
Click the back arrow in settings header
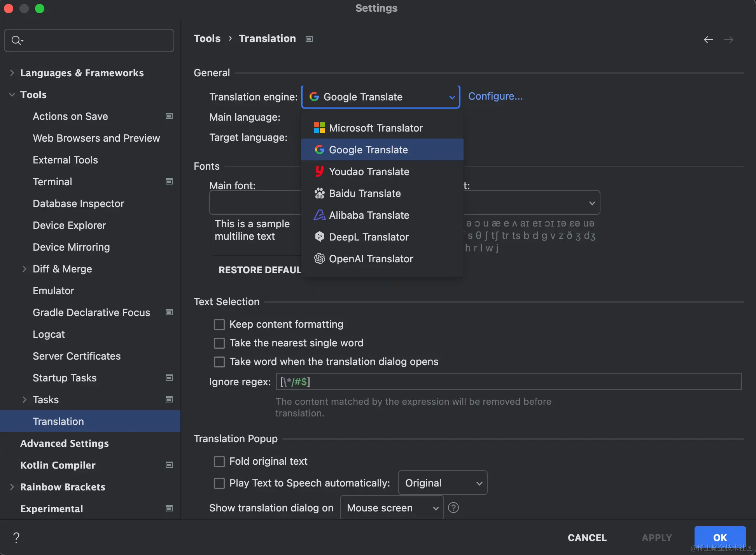[708, 40]
